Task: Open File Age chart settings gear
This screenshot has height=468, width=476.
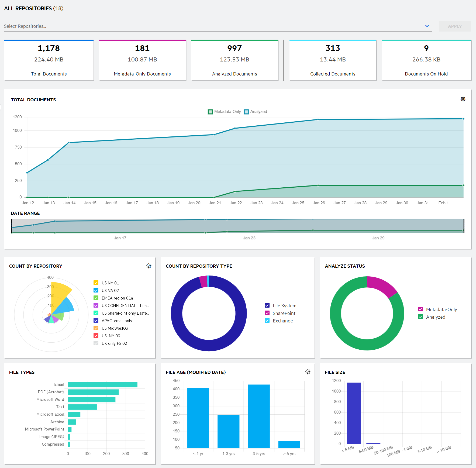Action: 308,372
